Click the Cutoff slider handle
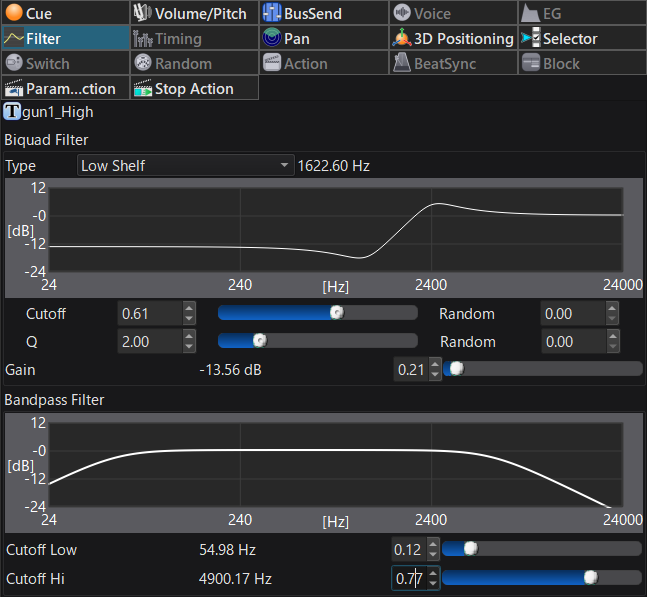This screenshot has width=647, height=597. tap(337, 313)
